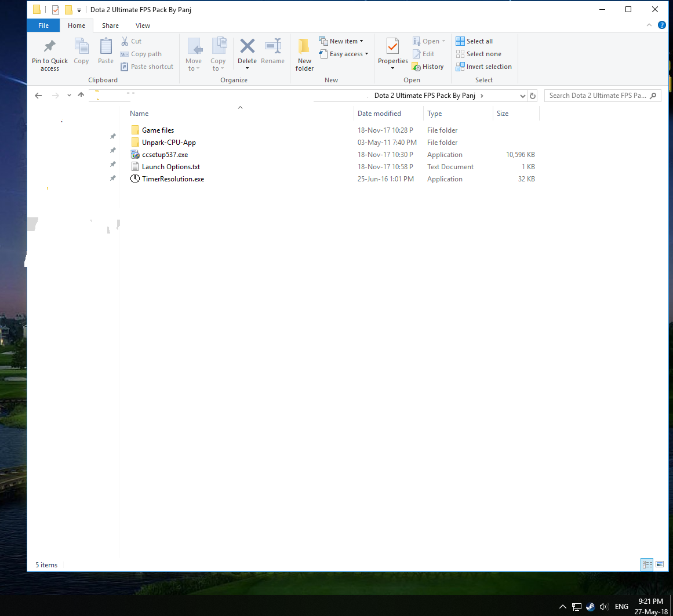Select the TimerResolution.exe clock icon
Viewport: 673px width, 616px height.
click(x=135, y=179)
